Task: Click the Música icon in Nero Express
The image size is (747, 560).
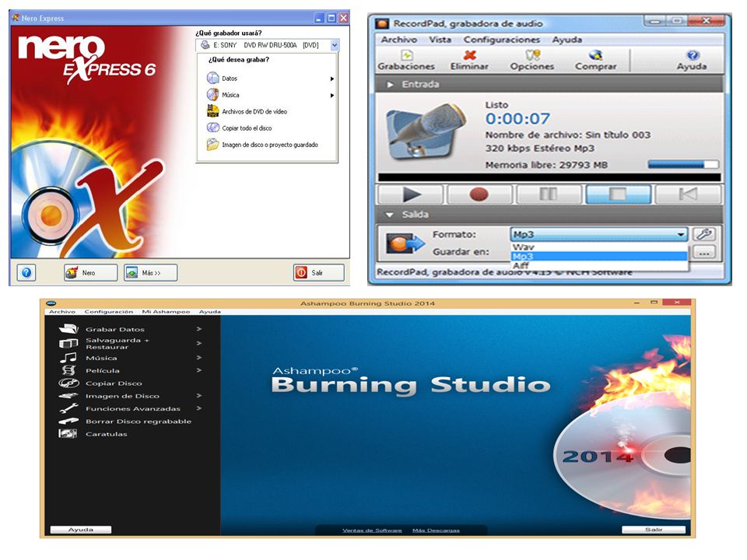Action: pyautogui.click(x=212, y=94)
